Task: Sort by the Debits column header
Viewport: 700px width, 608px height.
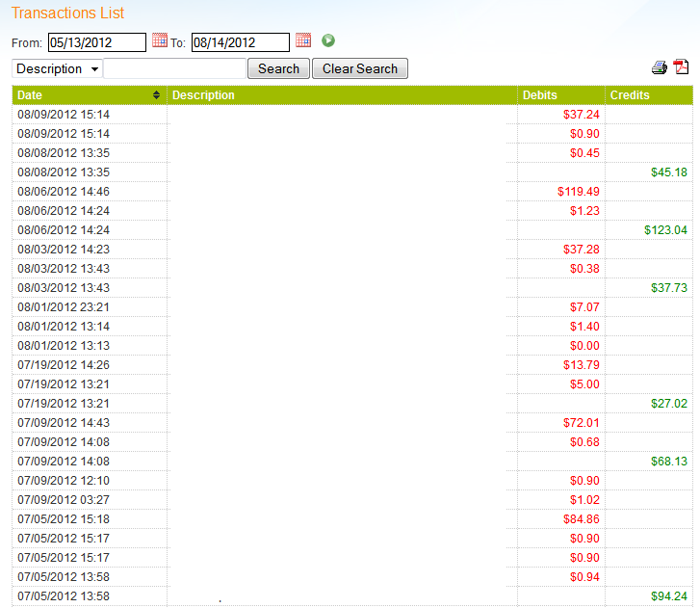Action: pos(539,95)
